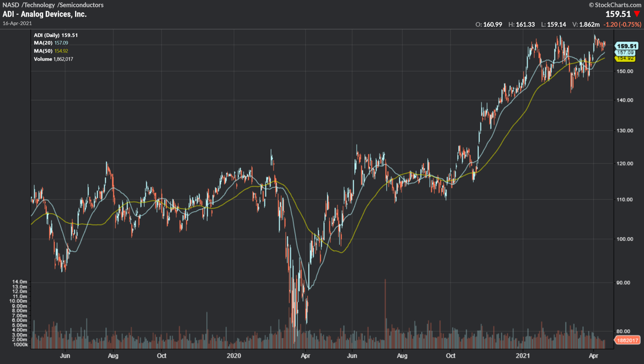Click the 2020 year label on the time axis
This screenshot has height=364, width=644.
point(235,355)
